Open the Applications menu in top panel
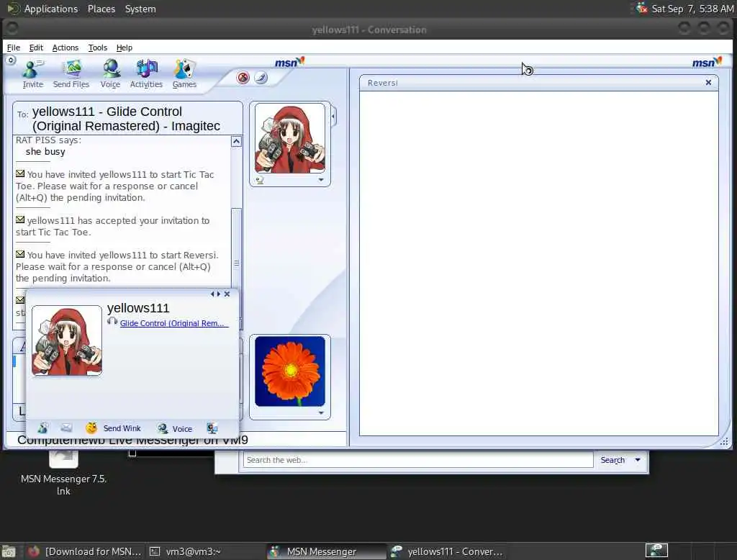The width and height of the screenshot is (737, 560). click(51, 9)
